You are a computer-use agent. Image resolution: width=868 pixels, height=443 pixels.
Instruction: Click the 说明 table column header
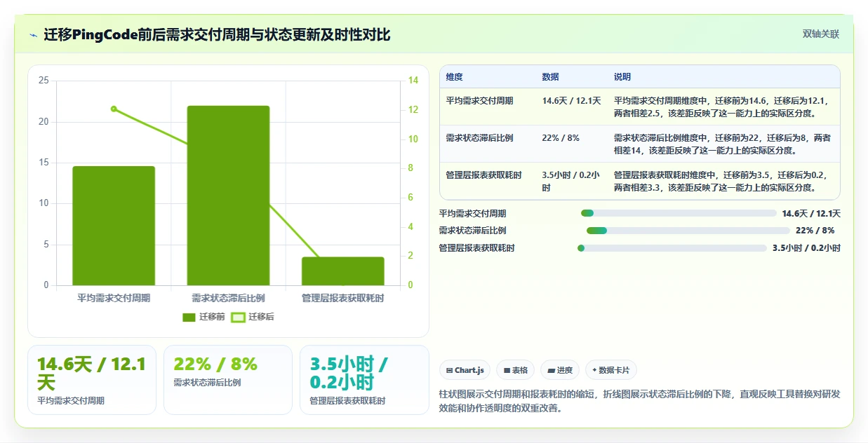(x=622, y=77)
